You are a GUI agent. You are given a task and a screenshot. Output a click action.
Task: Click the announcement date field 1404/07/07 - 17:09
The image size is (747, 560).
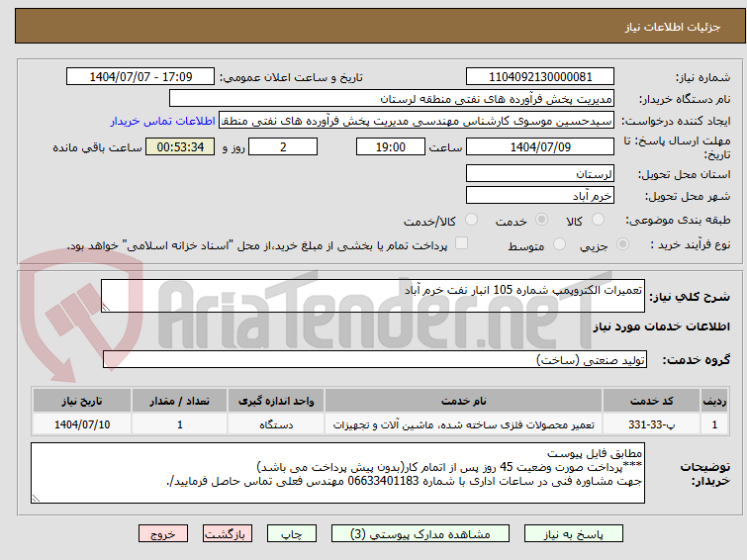coord(140,77)
